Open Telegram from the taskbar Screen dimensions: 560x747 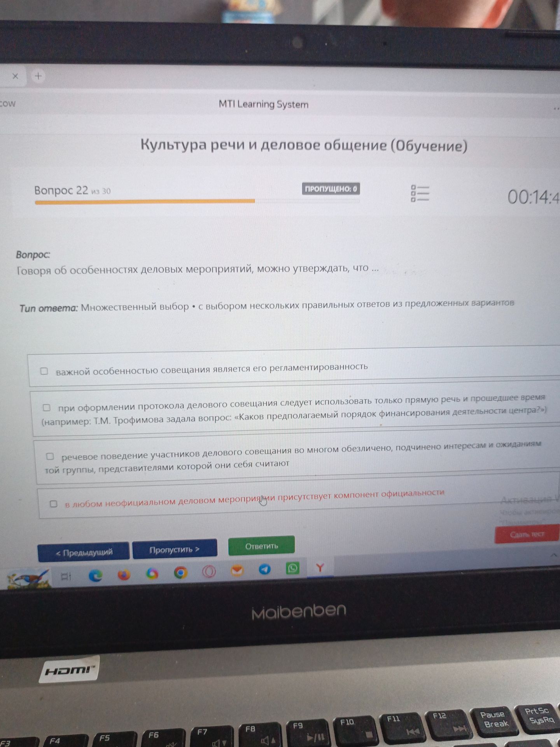pos(265,570)
